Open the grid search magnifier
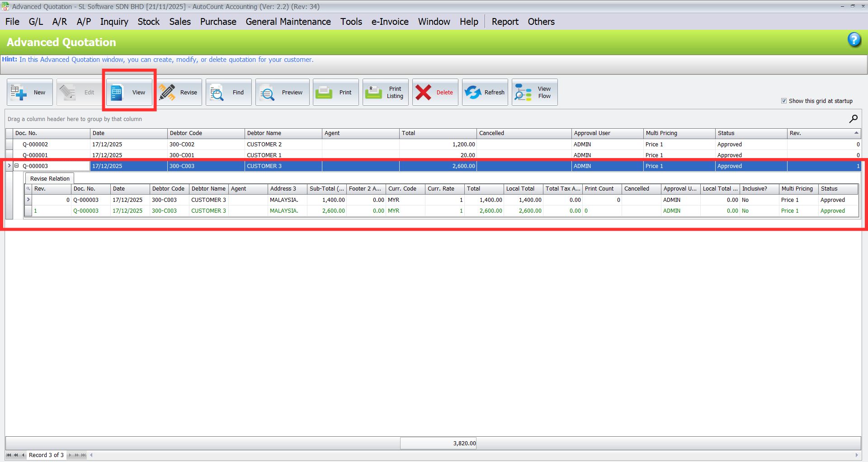This screenshot has height=462, width=868. [853, 119]
